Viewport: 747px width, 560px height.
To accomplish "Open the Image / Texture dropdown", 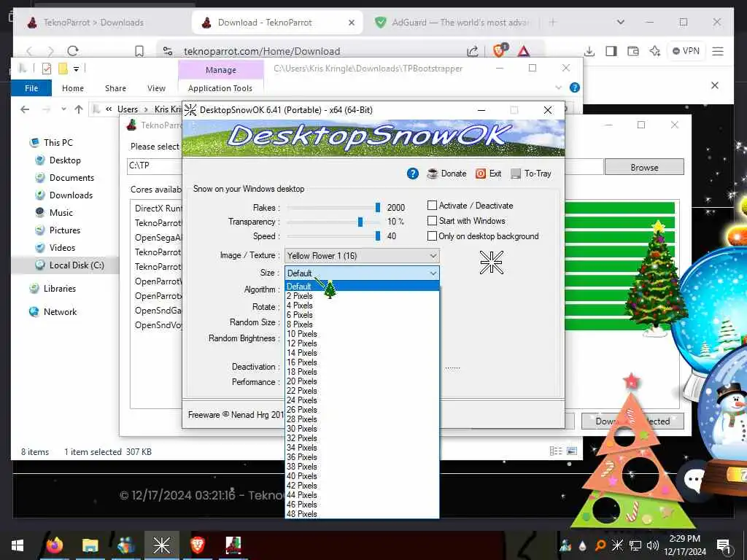I will click(x=362, y=256).
